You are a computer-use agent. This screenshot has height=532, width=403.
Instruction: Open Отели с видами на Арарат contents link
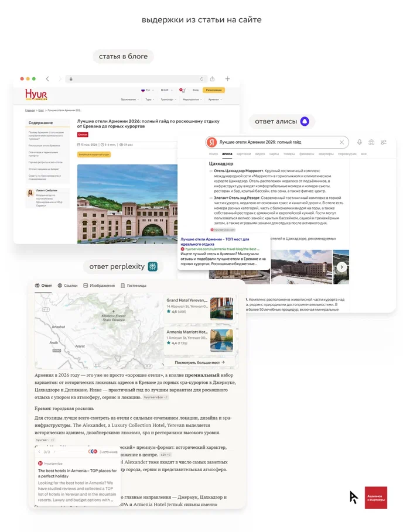[x=44, y=169]
